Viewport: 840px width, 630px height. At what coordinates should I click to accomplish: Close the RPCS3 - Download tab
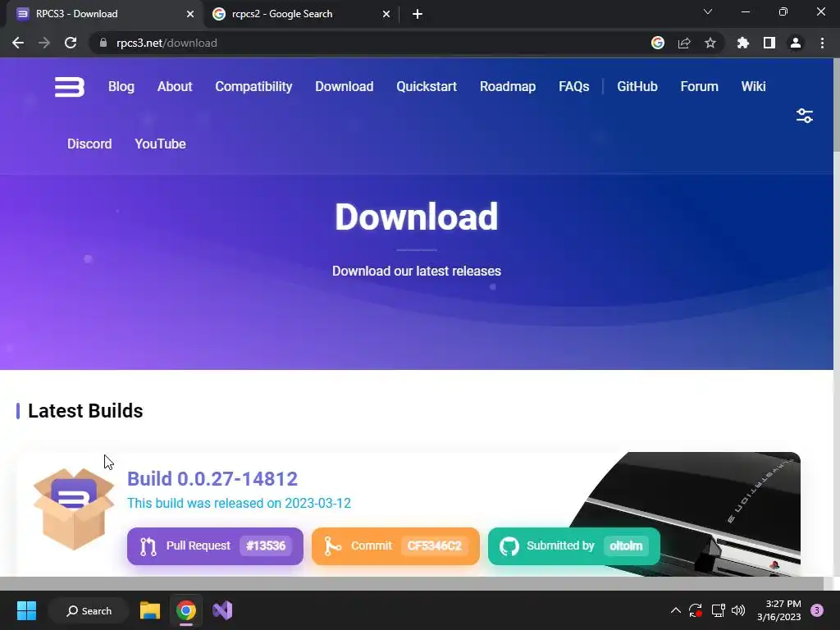[x=190, y=14]
